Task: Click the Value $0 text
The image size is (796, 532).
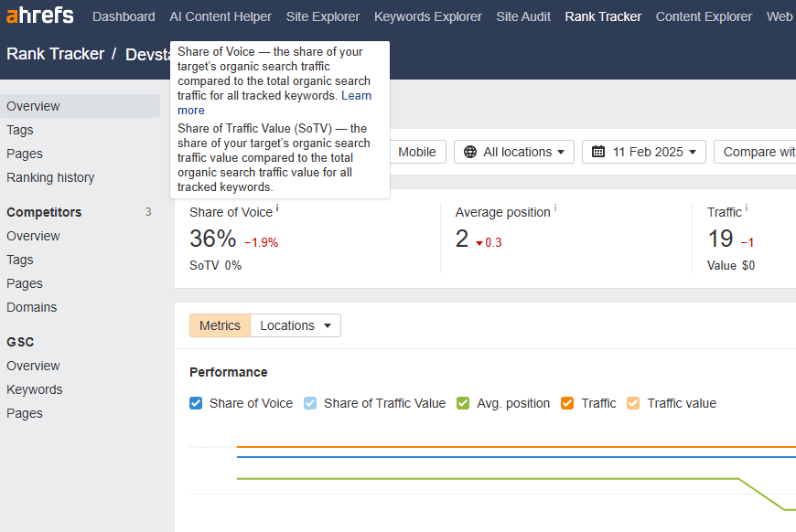Action: (x=731, y=265)
